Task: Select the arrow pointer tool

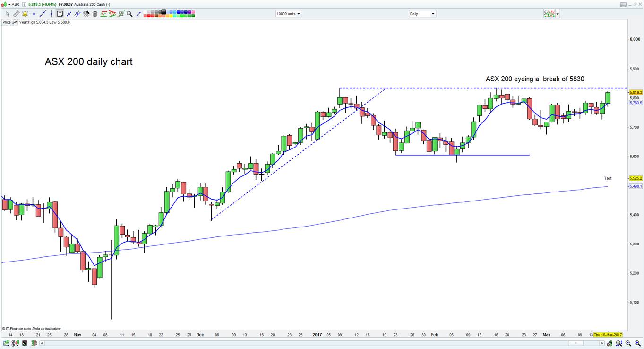Action: 8,14
